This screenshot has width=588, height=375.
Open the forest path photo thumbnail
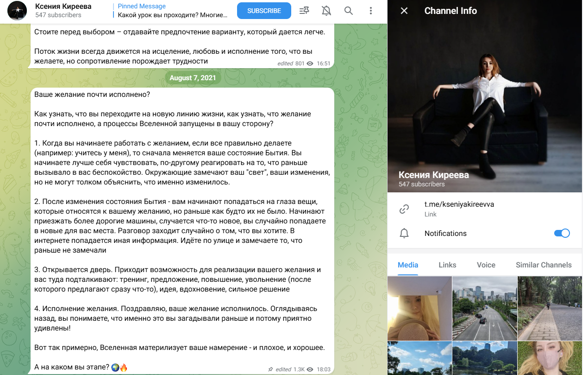pos(550,308)
